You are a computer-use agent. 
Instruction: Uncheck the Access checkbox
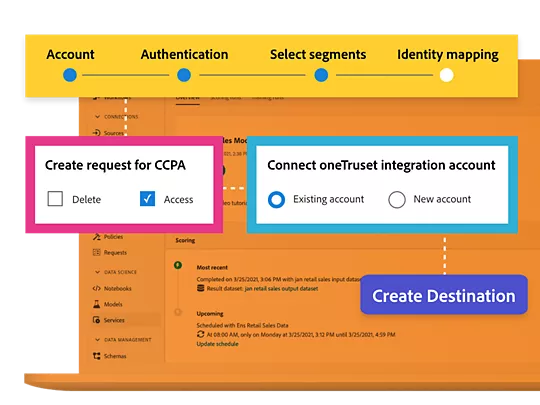click(x=147, y=199)
